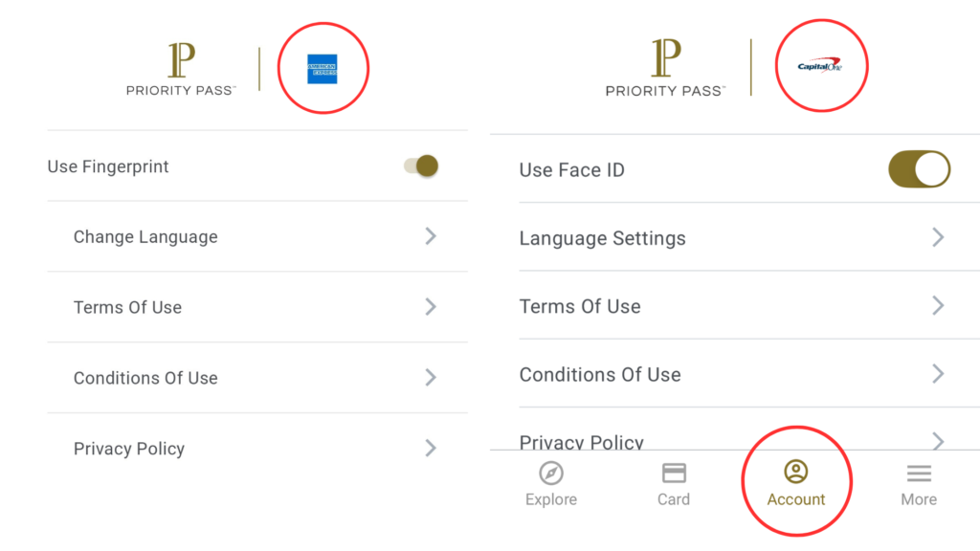View the Conditions Of Use
The height and width of the screenshot is (551, 980).
click(145, 378)
